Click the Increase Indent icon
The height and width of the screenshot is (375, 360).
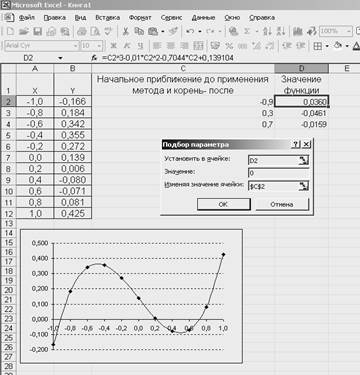301,46
